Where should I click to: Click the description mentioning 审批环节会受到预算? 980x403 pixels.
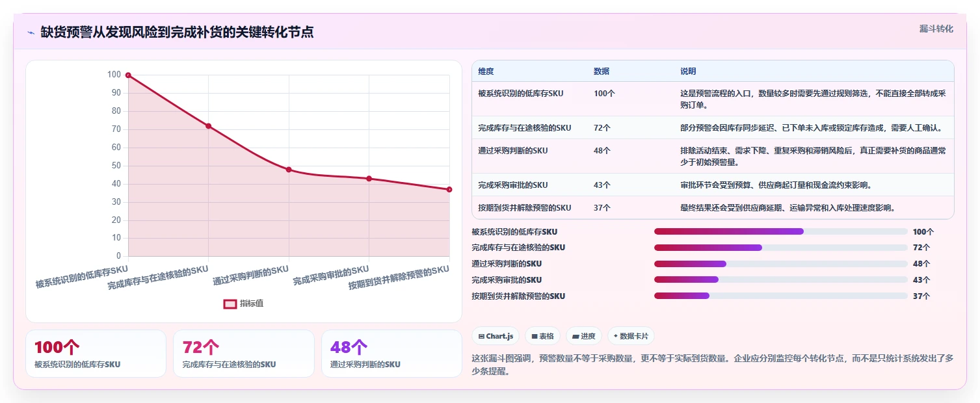pos(776,185)
